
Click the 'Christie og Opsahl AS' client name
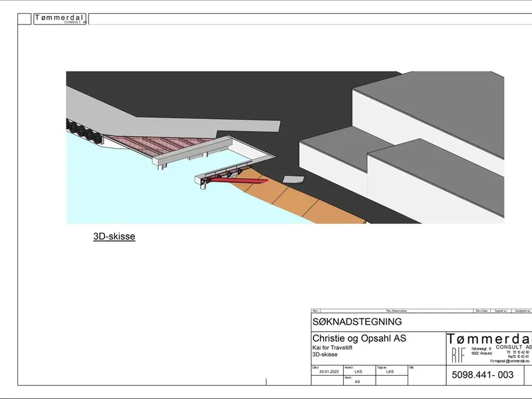click(x=359, y=338)
